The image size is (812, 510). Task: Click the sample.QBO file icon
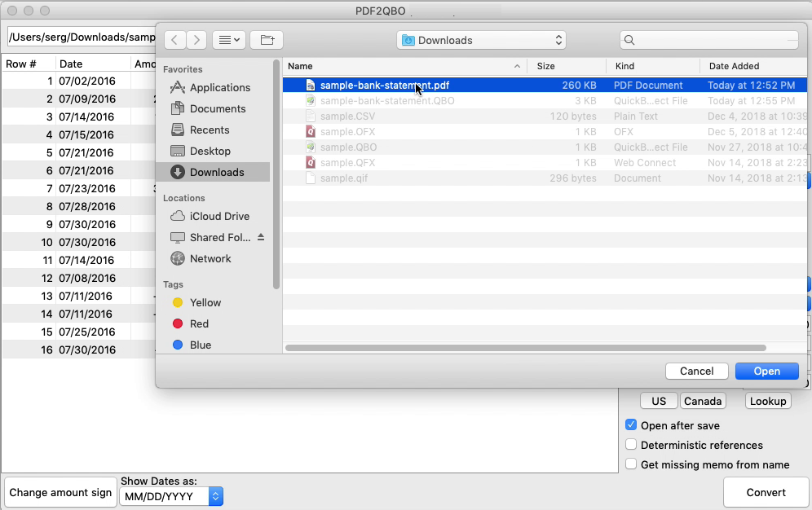pyautogui.click(x=311, y=147)
